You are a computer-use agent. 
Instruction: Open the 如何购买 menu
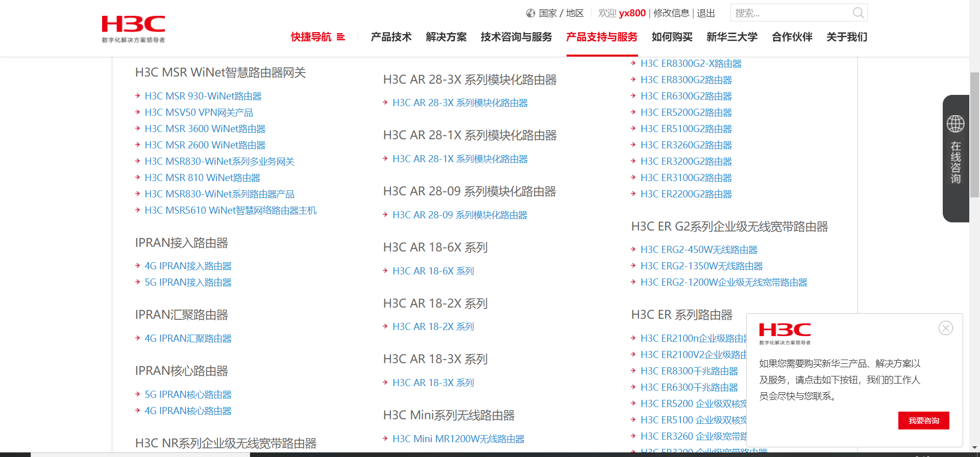click(672, 37)
